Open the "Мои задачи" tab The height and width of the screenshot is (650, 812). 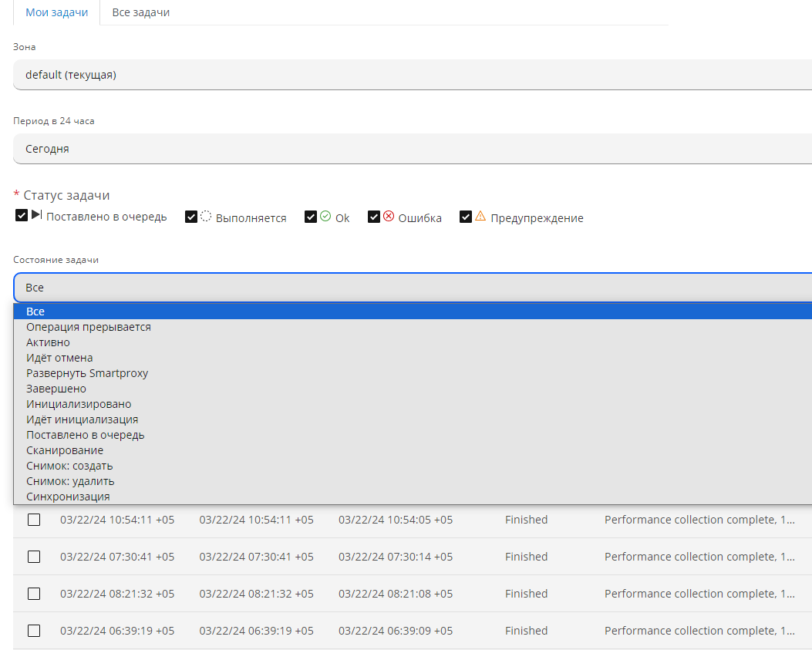(x=56, y=12)
